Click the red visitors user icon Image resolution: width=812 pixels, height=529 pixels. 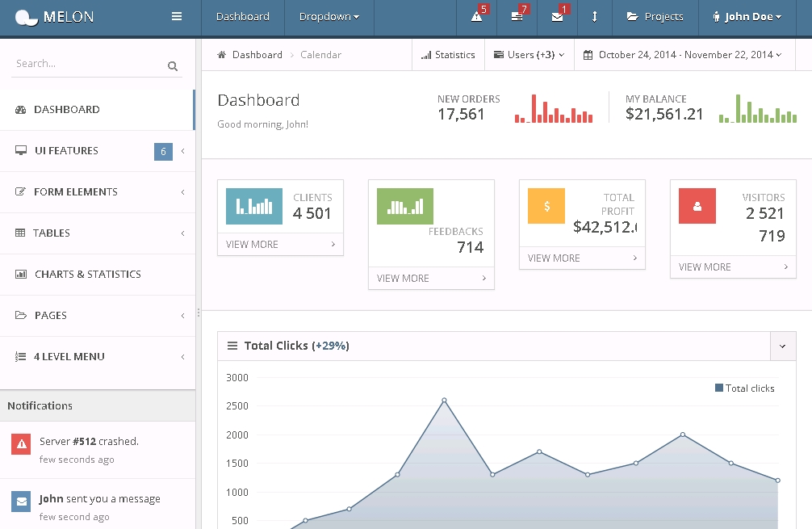(x=697, y=206)
